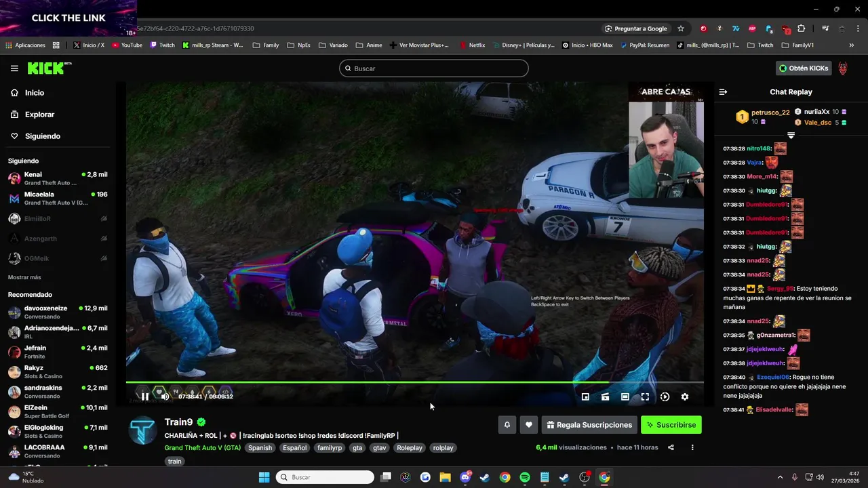Image resolution: width=868 pixels, height=488 pixels.
Task: Open Discord from taskbar
Action: point(465,477)
